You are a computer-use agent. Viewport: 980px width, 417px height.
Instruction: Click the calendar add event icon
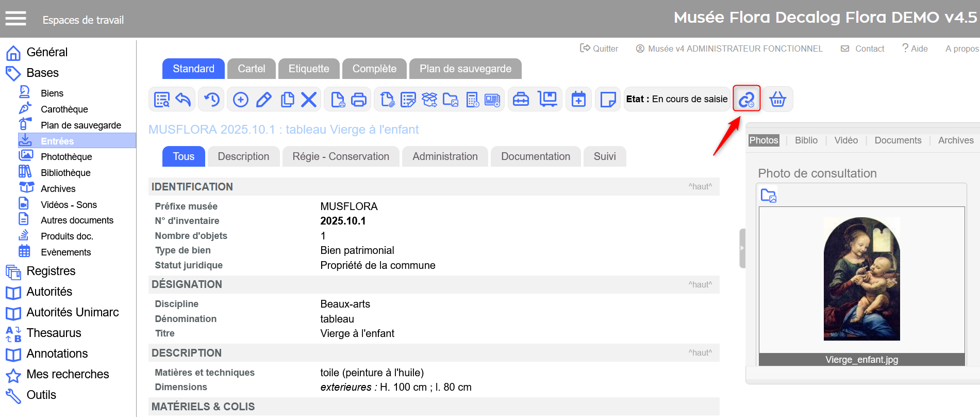pyautogui.click(x=578, y=99)
